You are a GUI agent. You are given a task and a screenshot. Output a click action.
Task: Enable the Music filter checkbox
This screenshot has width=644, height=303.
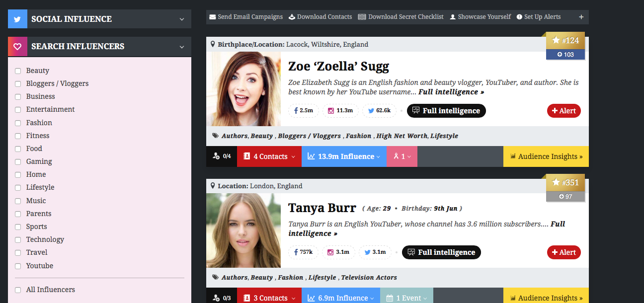[x=18, y=201]
